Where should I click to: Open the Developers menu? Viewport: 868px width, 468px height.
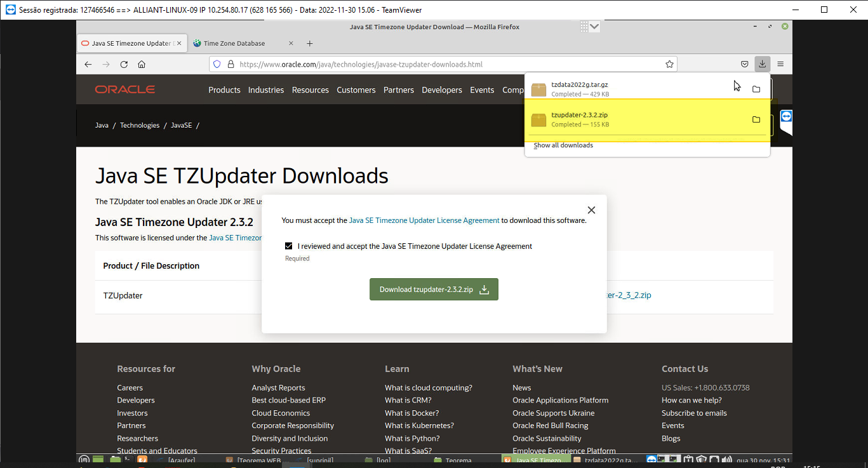pyautogui.click(x=442, y=90)
